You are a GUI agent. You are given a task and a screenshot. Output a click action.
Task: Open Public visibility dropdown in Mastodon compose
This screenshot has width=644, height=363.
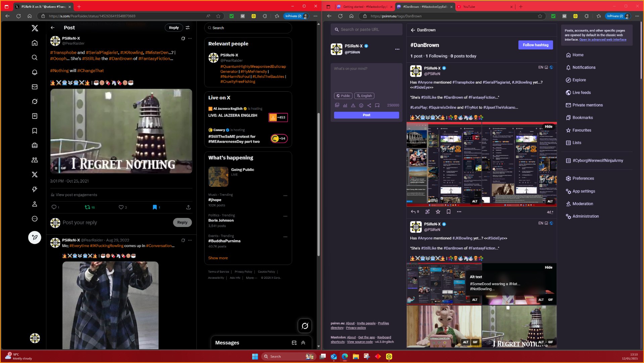(343, 96)
